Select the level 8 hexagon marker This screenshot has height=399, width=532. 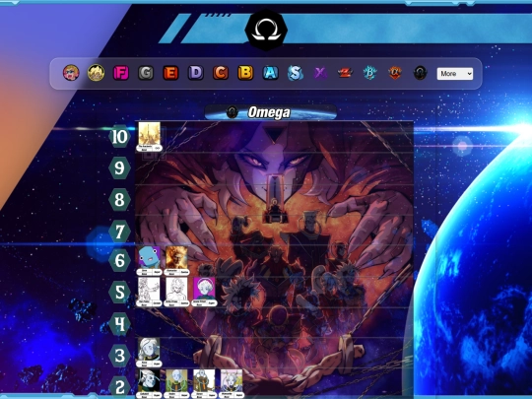pyautogui.click(x=119, y=199)
